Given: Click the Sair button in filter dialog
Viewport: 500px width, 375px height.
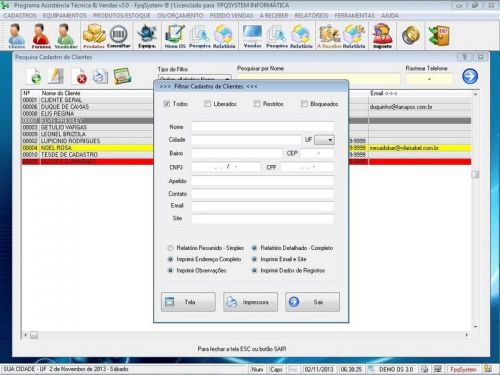Looking at the screenshot, I should [x=312, y=302].
